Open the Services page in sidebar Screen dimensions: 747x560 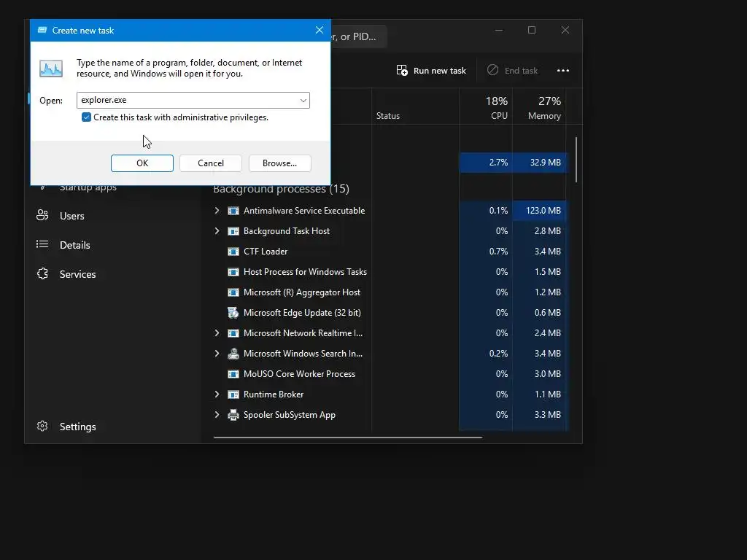point(77,274)
